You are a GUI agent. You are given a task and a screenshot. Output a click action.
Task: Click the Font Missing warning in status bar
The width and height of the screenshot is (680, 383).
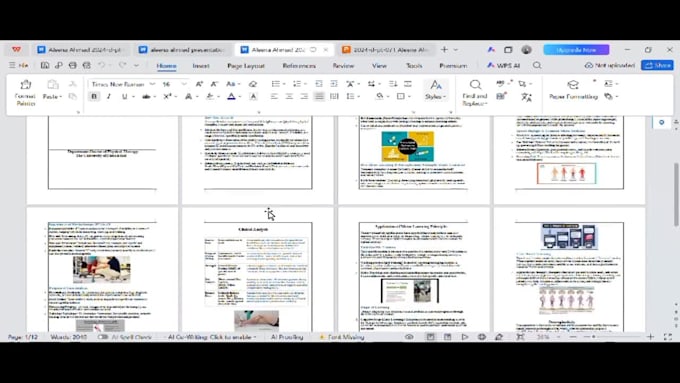pyautogui.click(x=342, y=337)
